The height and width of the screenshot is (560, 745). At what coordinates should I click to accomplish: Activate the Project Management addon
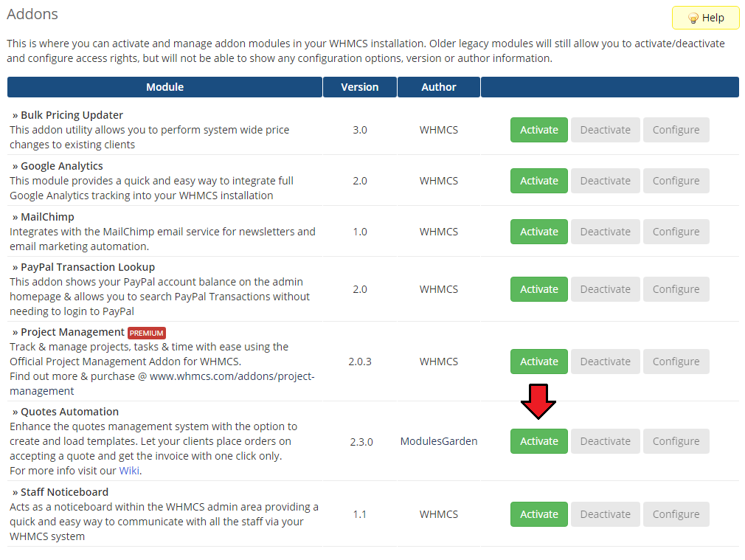[x=538, y=362]
